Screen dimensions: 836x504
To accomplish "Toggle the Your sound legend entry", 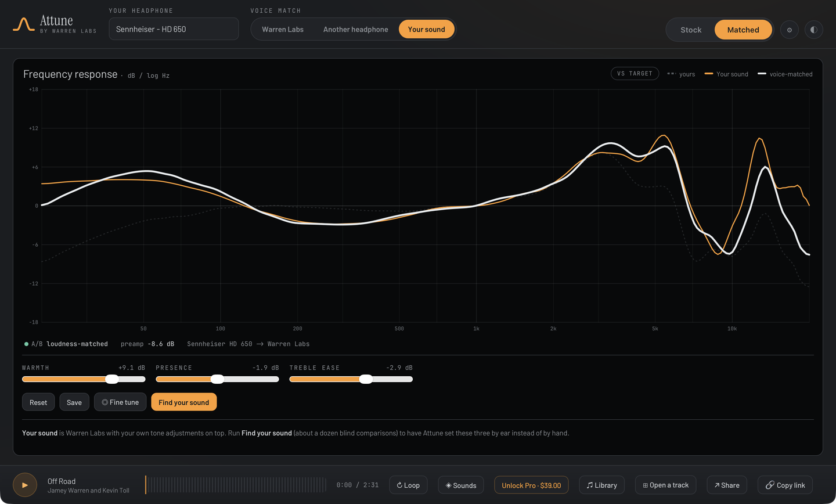I will click(x=726, y=74).
